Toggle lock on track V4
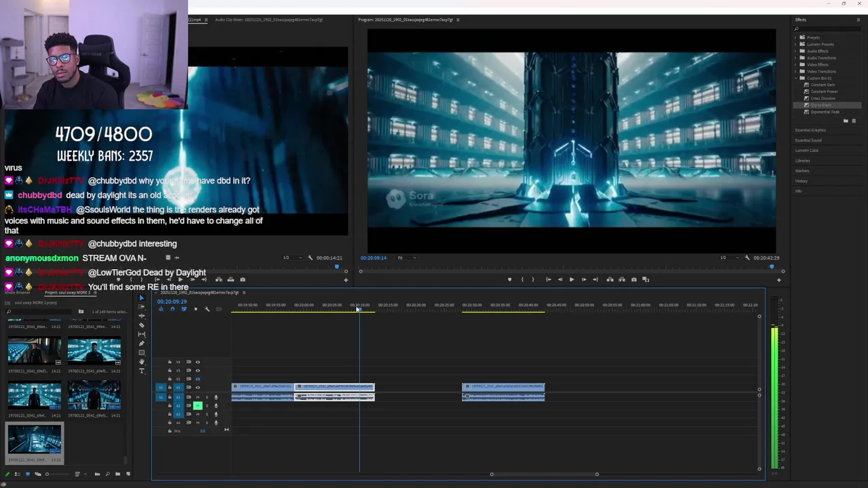 [x=170, y=362]
